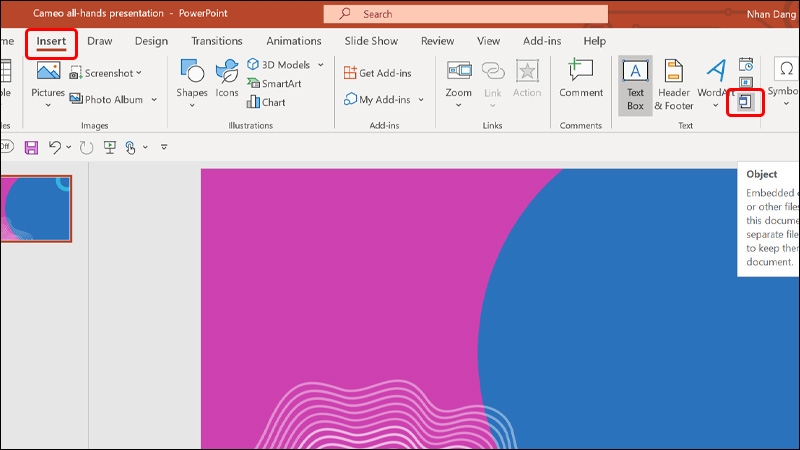
Task: Start slideshow from beginning icon
Action: click(109, 147)
